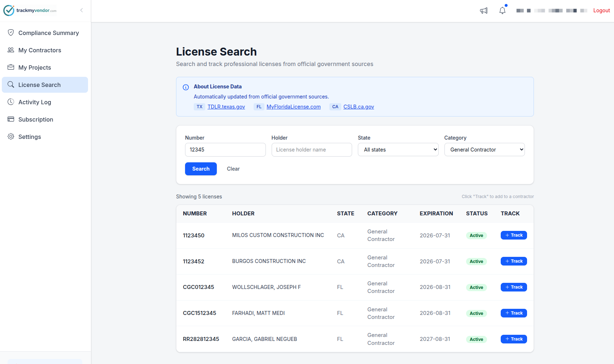Click the About License Data info icon
Image resolution: width=614 pixels, height=364 pixels.
coord(186,87)
